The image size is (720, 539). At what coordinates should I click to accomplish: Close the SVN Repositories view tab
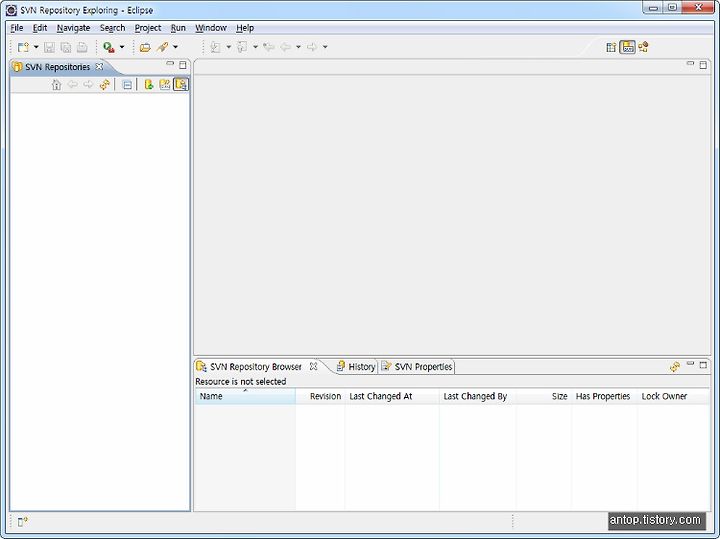(x=99, y=67)
